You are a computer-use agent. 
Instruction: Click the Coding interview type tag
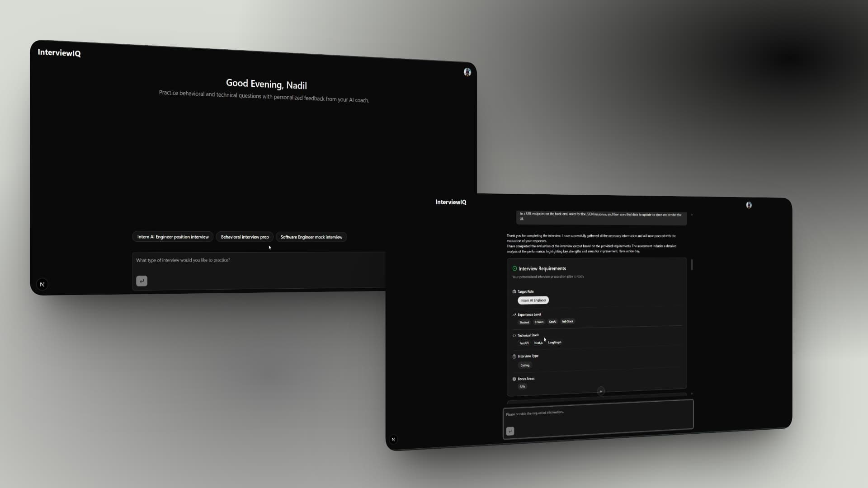(x=525, y=365)
